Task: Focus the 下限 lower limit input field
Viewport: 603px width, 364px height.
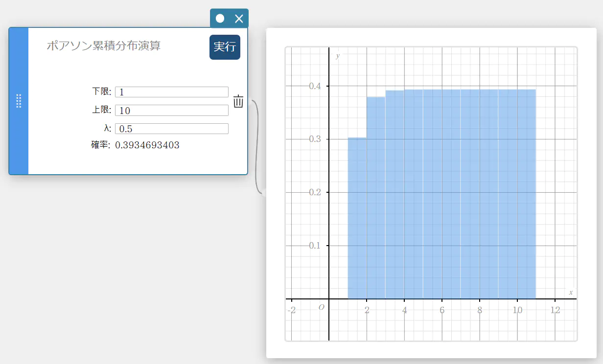Action: point(171,92)
